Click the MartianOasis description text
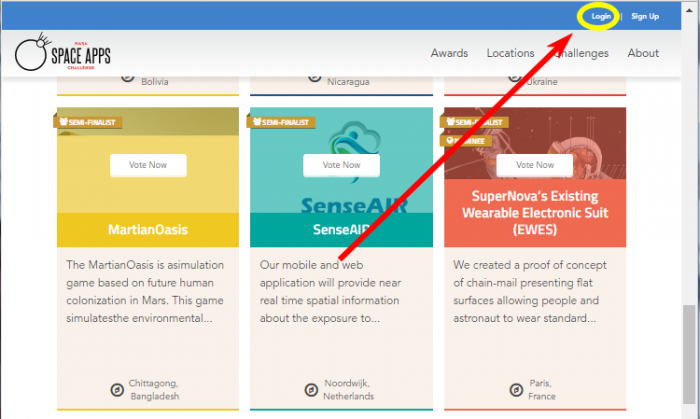 [x=145, y=291]
